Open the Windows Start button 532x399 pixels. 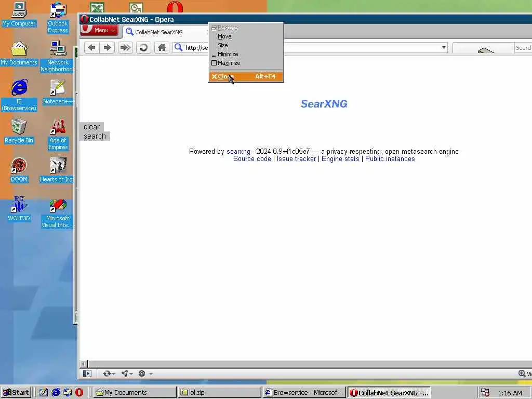click(x=16, y=393)
